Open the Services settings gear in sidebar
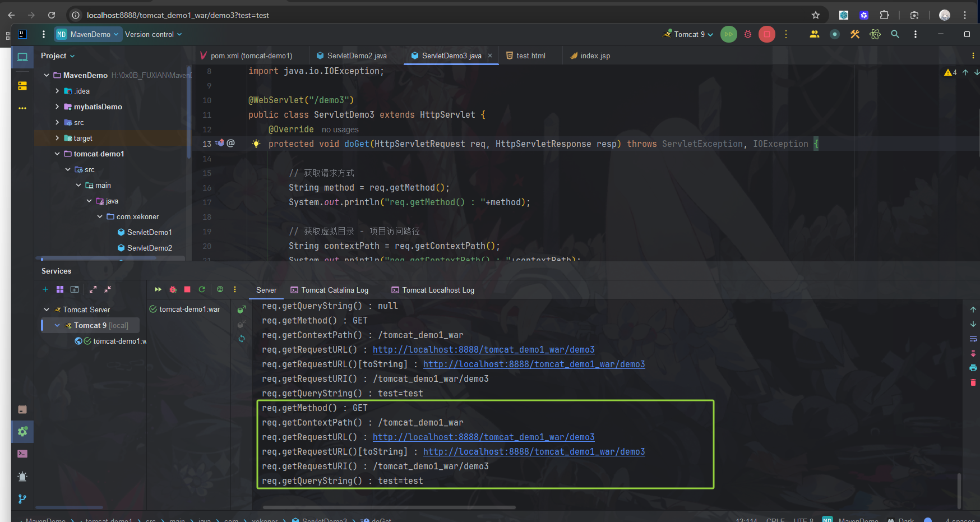 click(22, 432)
